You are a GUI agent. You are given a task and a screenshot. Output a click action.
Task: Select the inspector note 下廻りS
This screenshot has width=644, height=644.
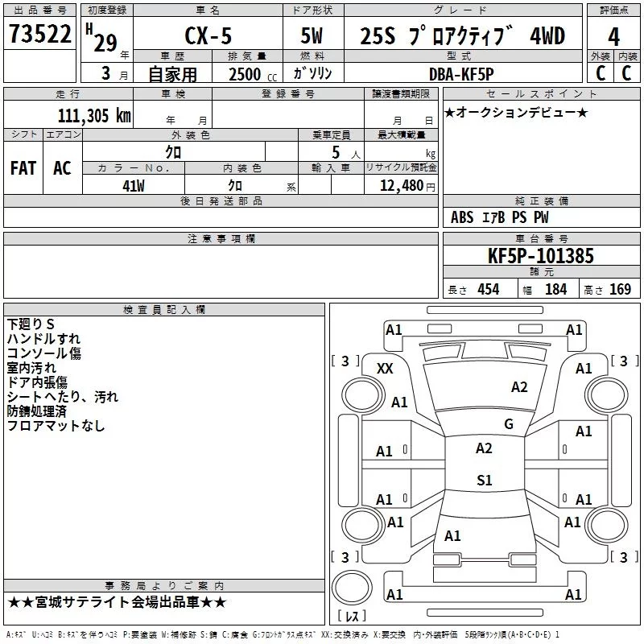click(x=31, y=324)
